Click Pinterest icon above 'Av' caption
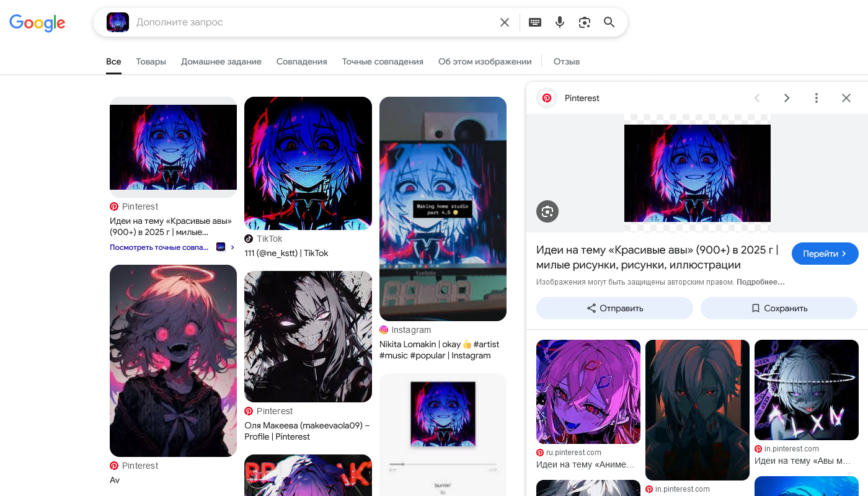Image resolution: width=868 pixels, height=496 pixels. (x=114, y=466)
